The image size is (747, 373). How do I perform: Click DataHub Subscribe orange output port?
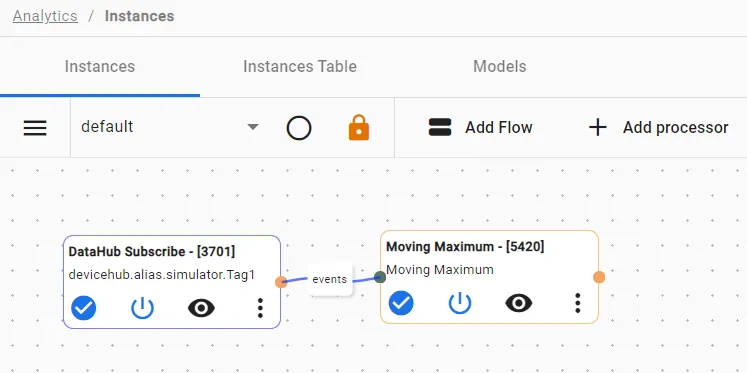coord(281,282)
